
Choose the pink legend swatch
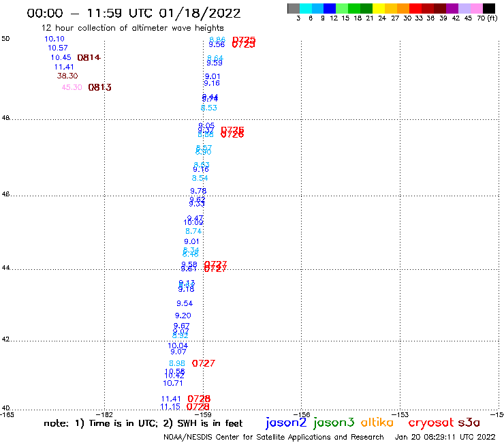(477, 8)
